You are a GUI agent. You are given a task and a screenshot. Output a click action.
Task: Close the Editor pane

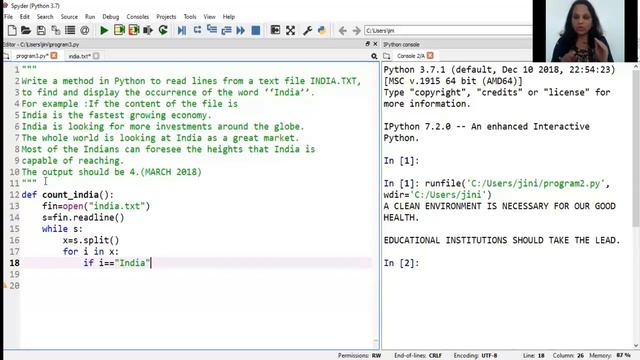[375, 44]
